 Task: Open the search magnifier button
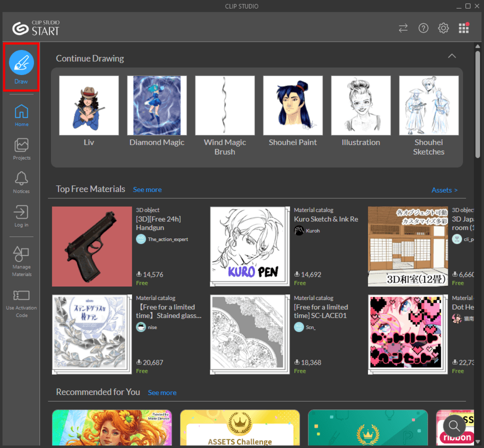click(x=454, y=426)
